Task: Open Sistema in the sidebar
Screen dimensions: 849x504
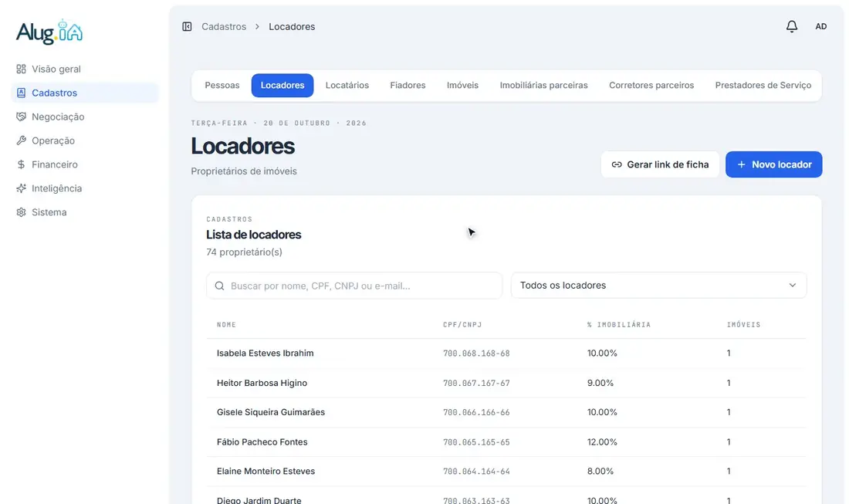Action: coord(85,212)
